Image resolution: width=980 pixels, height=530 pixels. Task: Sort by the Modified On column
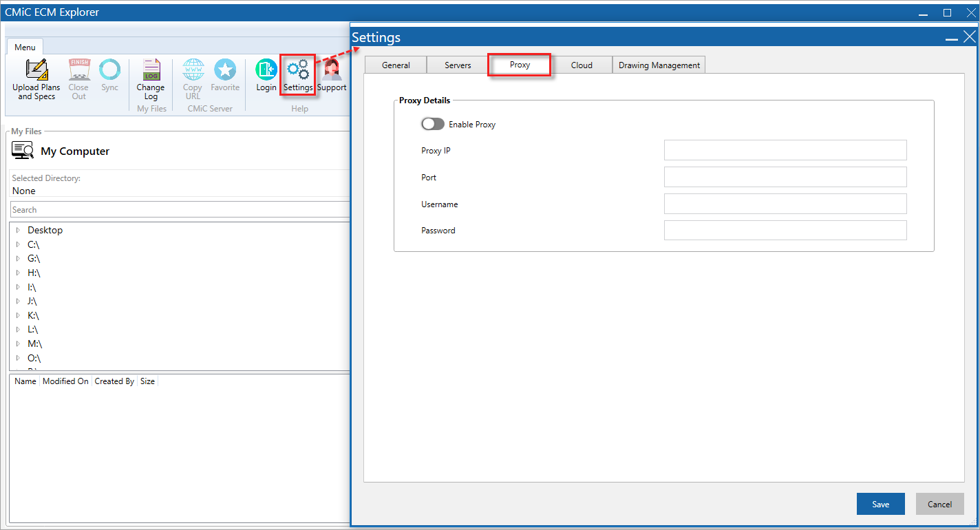click(x=65, y=381)
